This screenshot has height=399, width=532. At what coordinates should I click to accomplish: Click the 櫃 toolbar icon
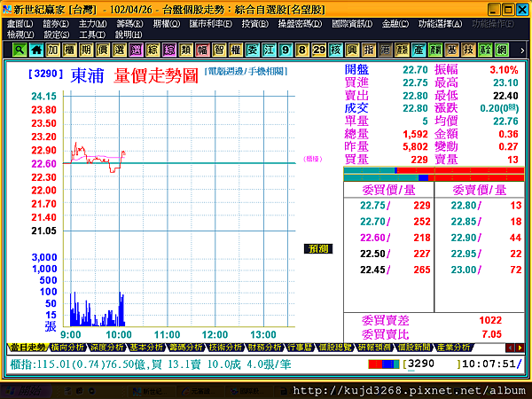point(69,50)
